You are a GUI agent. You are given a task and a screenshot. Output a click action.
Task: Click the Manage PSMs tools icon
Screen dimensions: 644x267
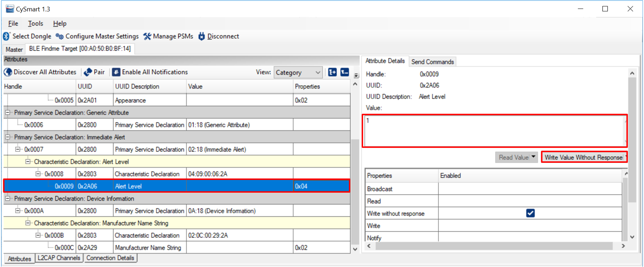[147, 36]
